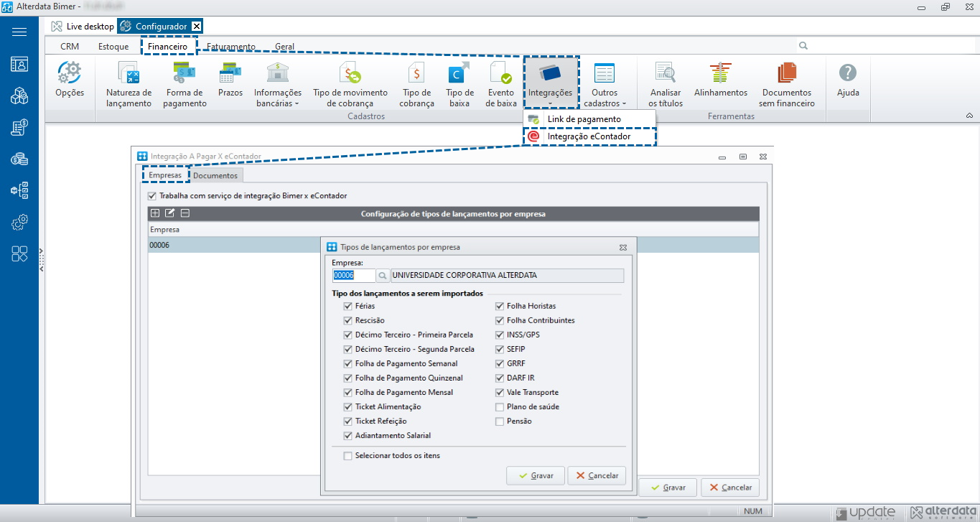The image size is (980, 522).
Task: Click the Empresa search magnifier button
Action: pyautogui.click(x=383, y=276)
